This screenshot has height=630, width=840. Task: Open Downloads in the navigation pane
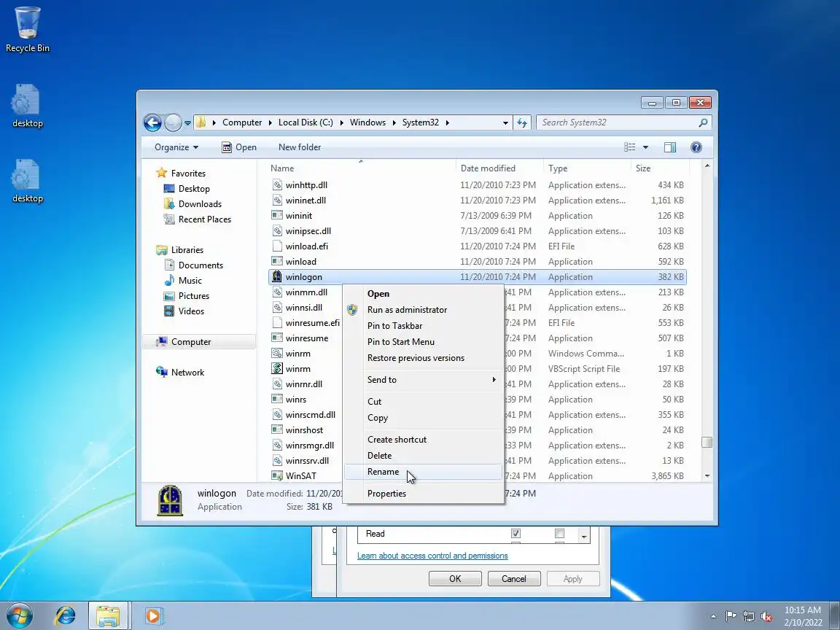pos(200,204)
